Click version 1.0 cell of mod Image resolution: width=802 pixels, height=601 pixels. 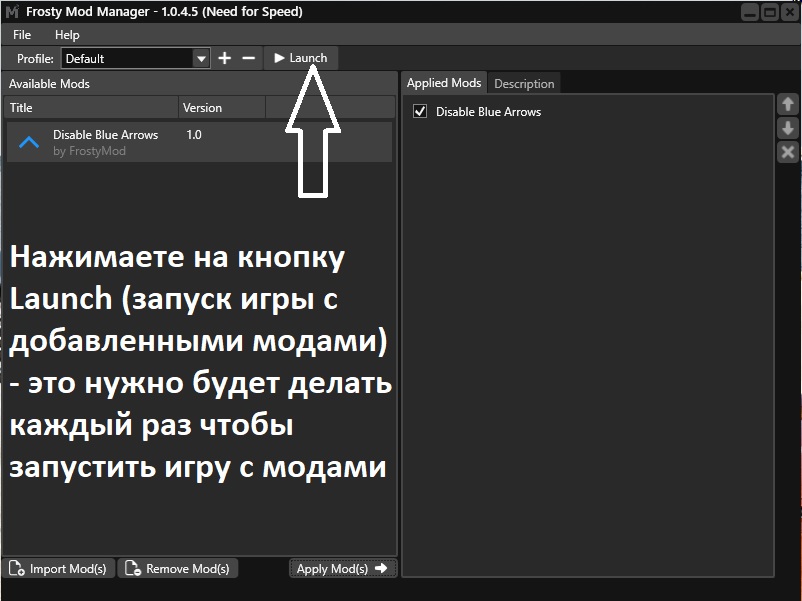coord(194,135)
